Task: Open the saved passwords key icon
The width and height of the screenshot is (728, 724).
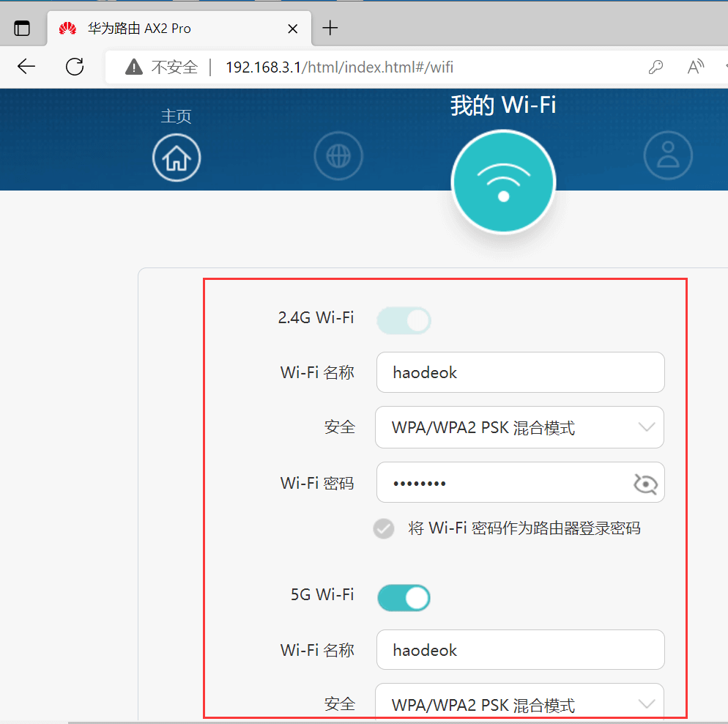Action: tap(655, 67)
